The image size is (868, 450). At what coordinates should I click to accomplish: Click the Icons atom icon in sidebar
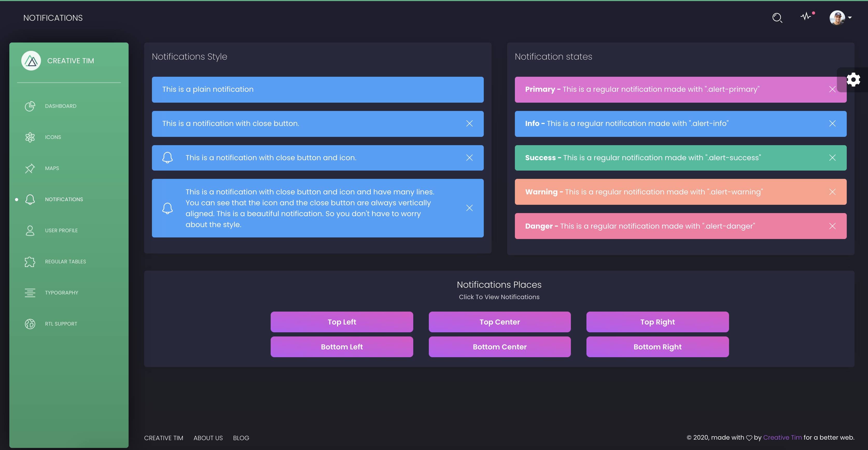coord(30,137)
